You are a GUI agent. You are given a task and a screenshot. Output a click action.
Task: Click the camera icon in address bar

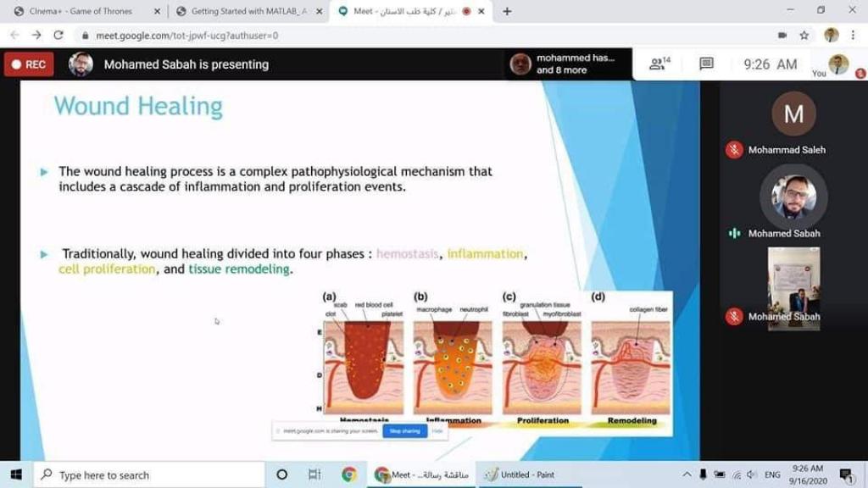pyautogui.click(x=782, y=36)
